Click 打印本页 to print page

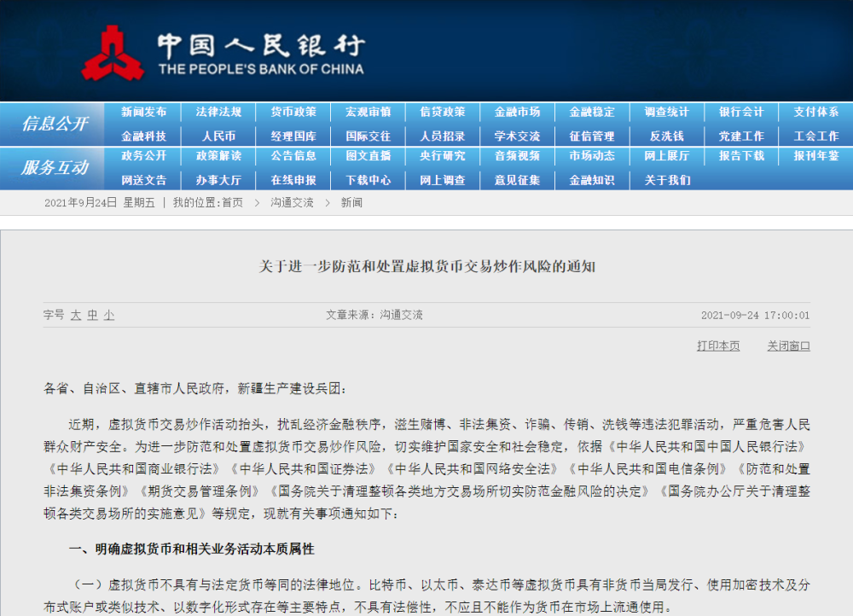pyautogui.click(x=718, y=346)
